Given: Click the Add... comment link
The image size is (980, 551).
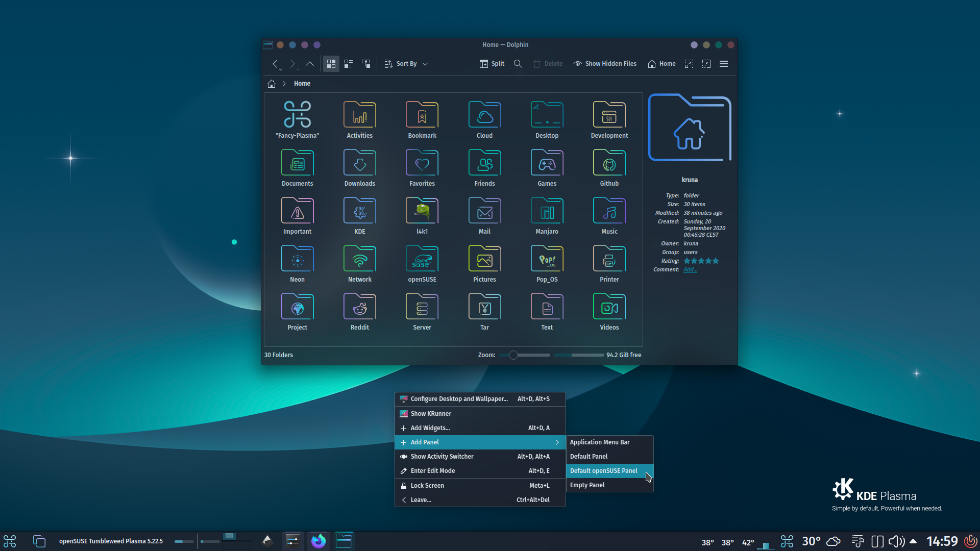Looking at the screenshot, I should tap(690, 270).
